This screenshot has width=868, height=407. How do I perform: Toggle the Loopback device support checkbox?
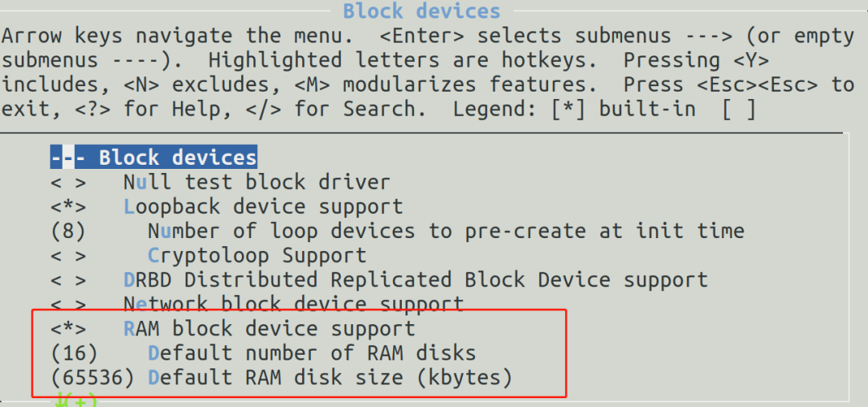click(x=68, y=207)
